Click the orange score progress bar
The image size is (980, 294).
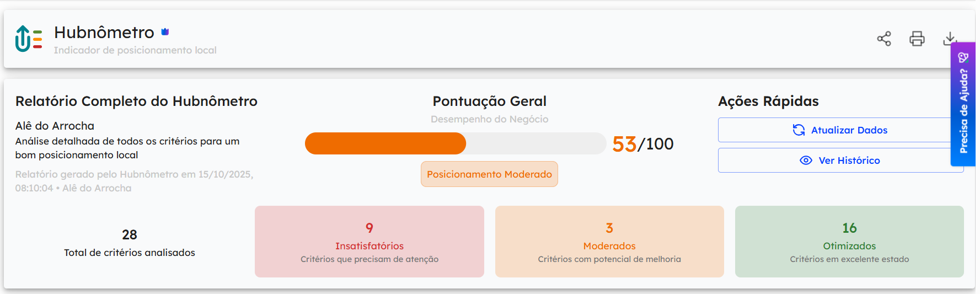(x=385, y=143)
